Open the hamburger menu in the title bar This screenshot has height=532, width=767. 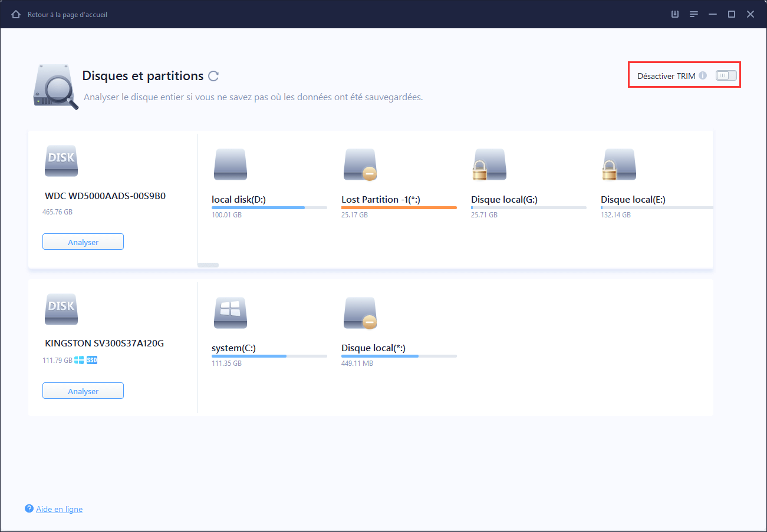click(x=694, y=14)
